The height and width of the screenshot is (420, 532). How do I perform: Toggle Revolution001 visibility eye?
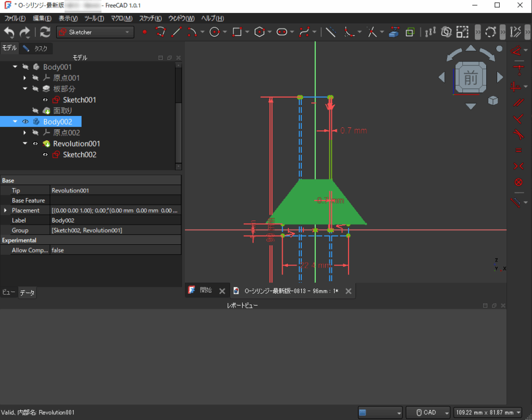coord(35,143)
